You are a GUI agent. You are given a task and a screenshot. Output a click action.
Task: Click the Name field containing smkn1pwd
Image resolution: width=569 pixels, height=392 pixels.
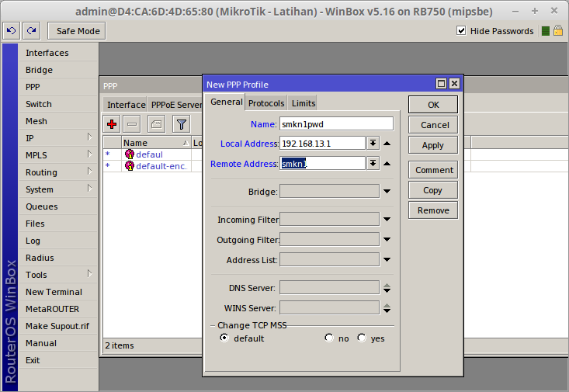(336, 123)
